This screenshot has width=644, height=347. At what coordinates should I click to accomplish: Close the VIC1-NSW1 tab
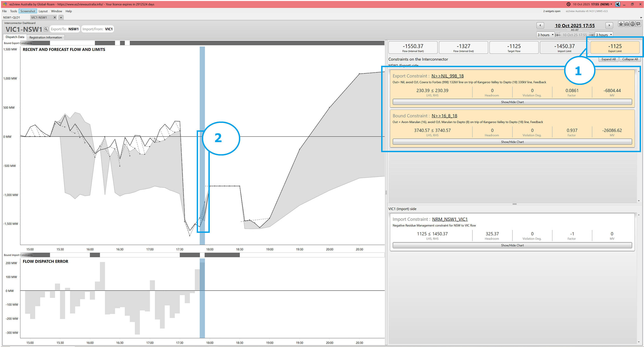coord(55,17)
